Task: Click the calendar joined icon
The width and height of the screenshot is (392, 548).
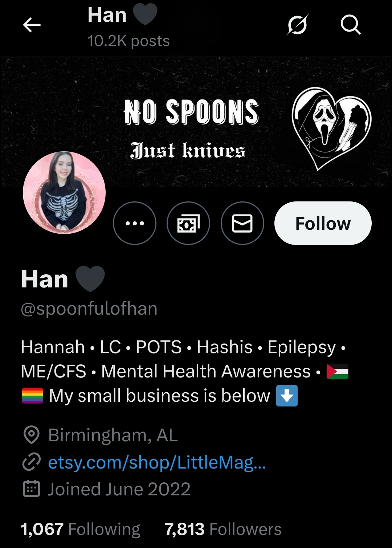Action: [x=32, y=489]
